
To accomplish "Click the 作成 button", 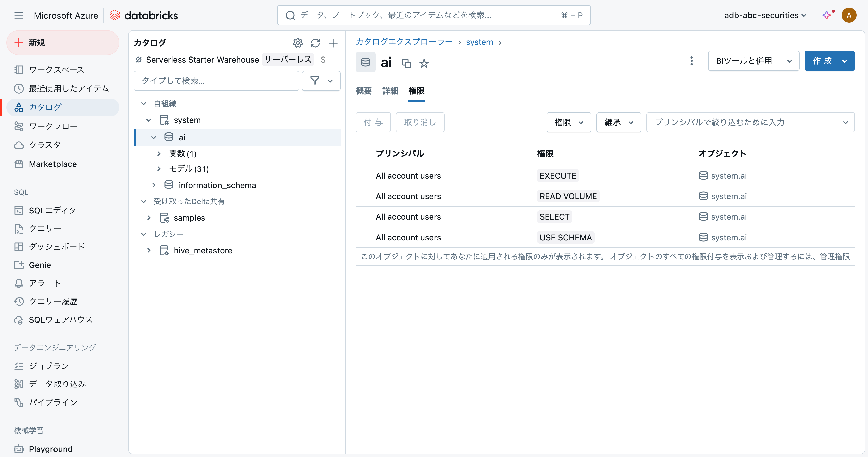I will 822,61.
